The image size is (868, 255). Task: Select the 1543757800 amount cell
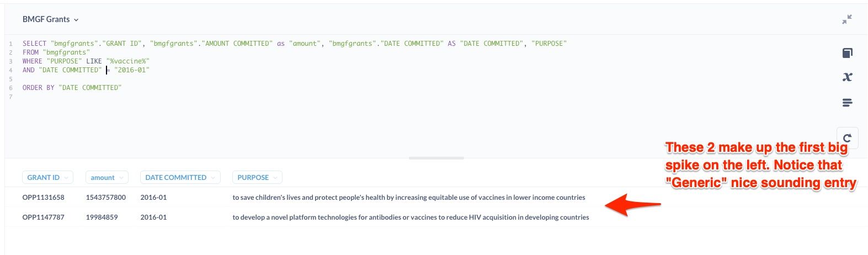point(106,197)
